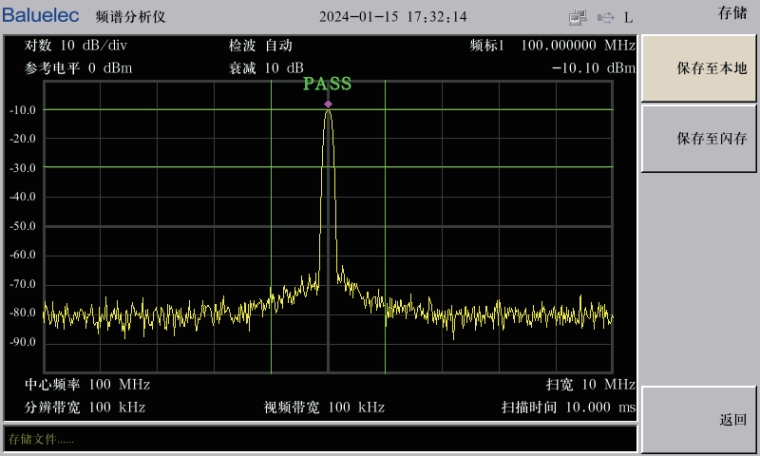Select the 扫宽 10 MHz span readout
The width and height of the screenshot is (760, 456).
coord(590,384)
